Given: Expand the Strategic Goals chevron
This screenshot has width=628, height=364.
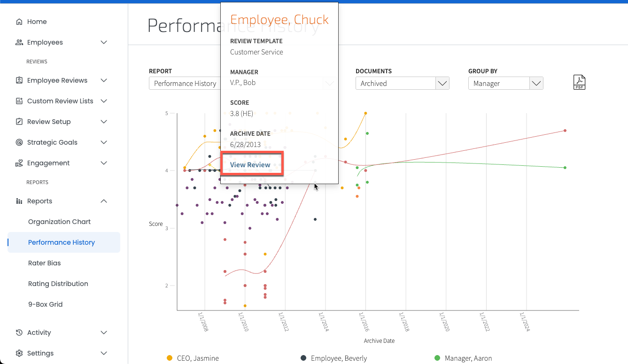Looking at the screenshot, I should (x=104, y=142).
